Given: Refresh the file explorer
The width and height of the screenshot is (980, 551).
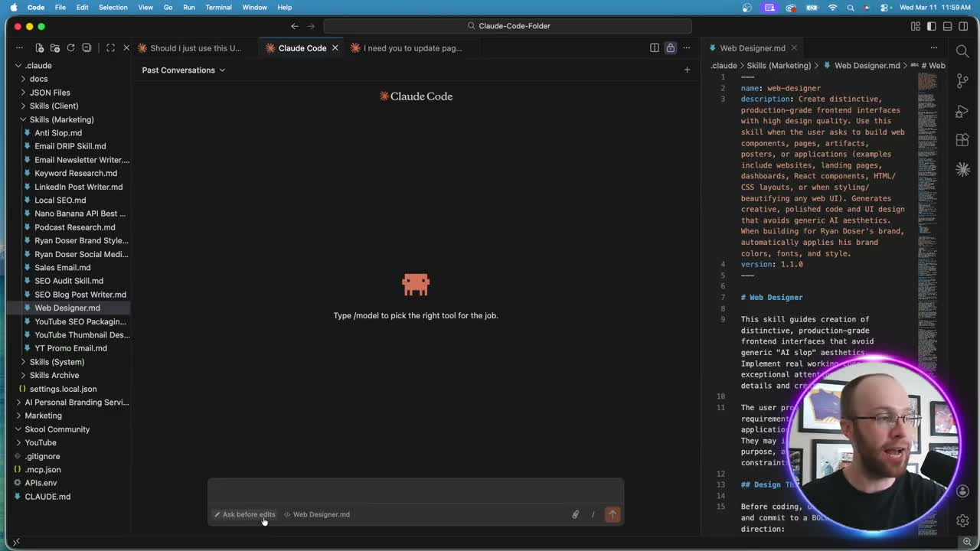Looking at the screenshot, I should (x=70, y=47).
